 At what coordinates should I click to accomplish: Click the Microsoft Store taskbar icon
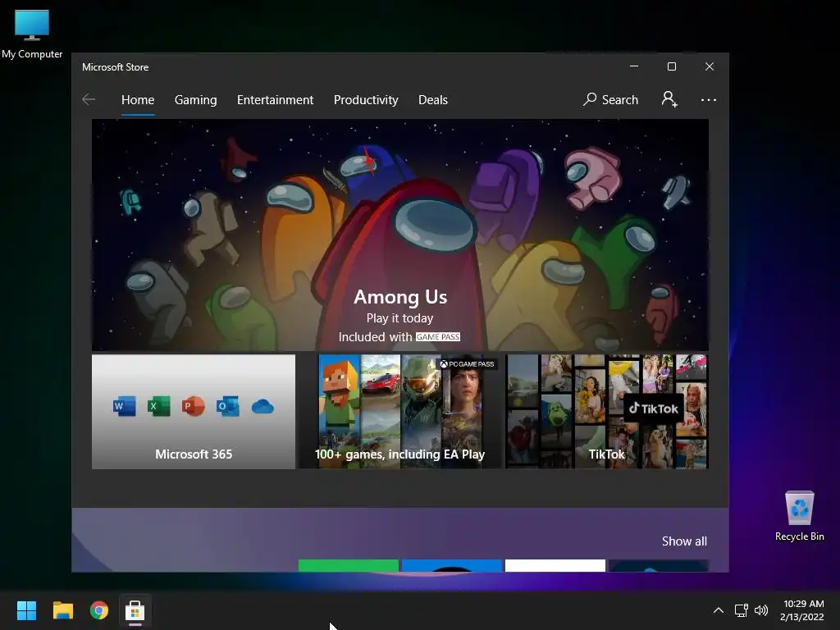pos(135,610)
